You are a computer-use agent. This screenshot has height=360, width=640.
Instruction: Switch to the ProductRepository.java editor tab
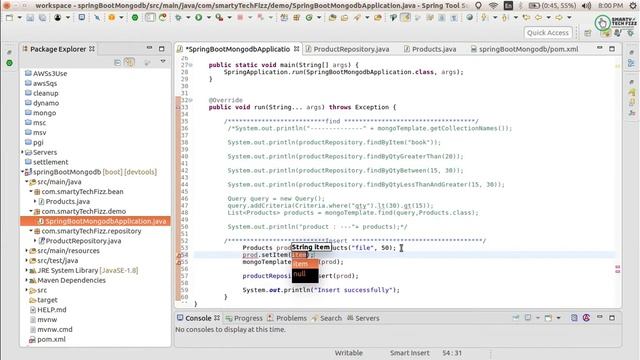coord(347,49)
